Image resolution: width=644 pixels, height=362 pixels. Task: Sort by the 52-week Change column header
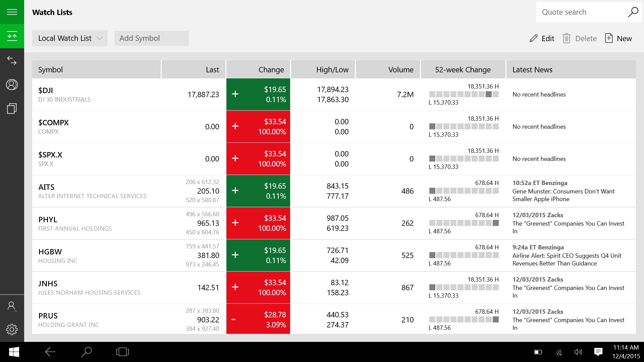click(463, 69)
